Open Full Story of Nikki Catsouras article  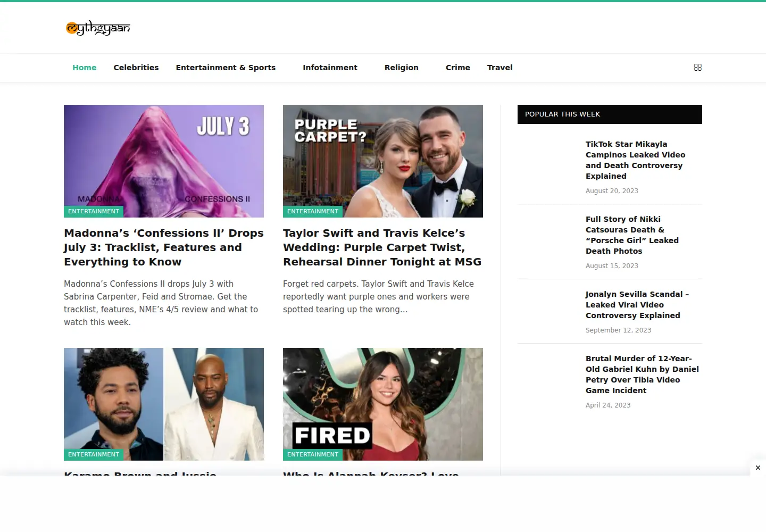632,235
